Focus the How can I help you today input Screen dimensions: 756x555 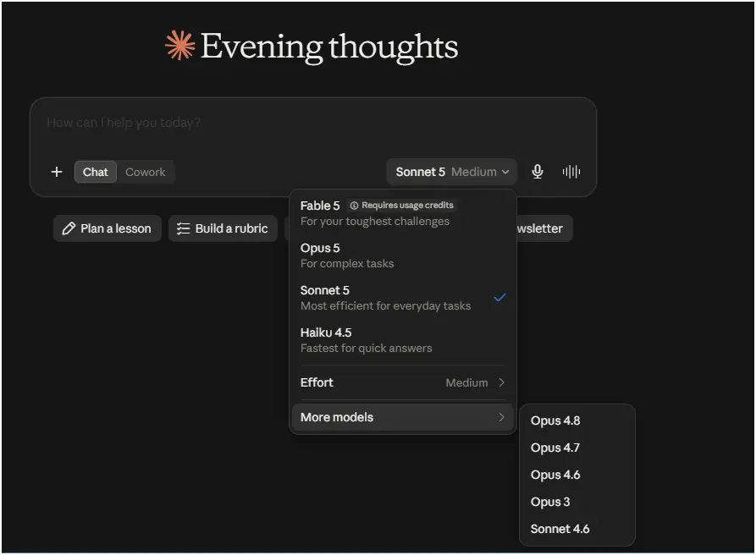pos(313,124)
